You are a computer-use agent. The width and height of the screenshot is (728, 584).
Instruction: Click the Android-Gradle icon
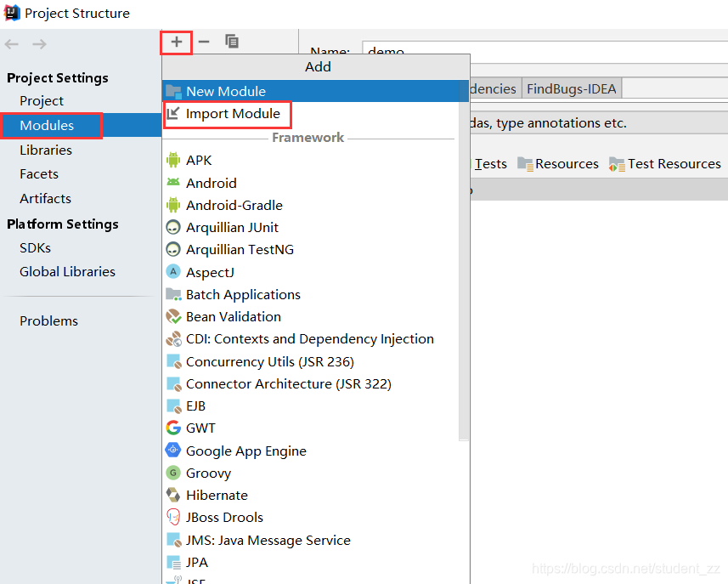pyautogui.click(x=173, y=205)
